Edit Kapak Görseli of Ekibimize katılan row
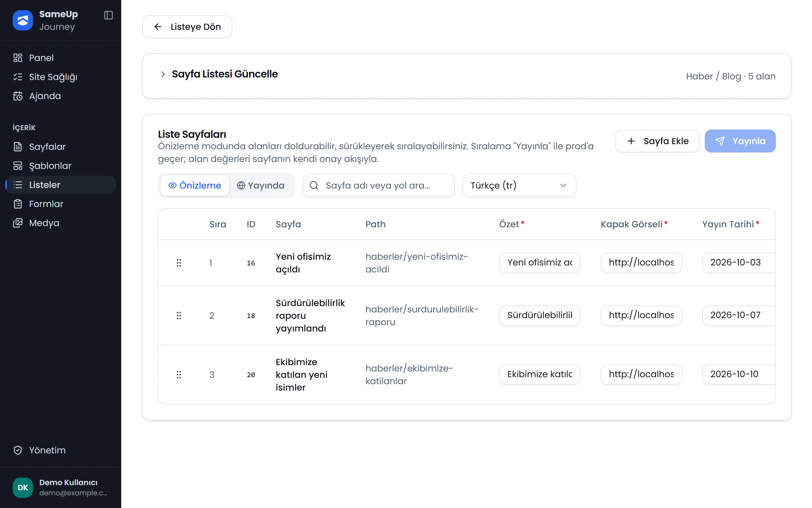Screen dimensions: 812x508 coord(641,375)
